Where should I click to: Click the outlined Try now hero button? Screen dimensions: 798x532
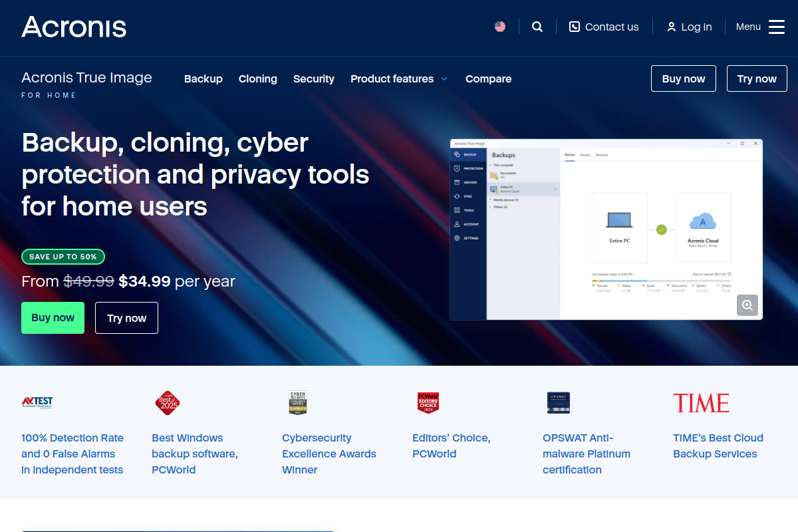(x=126, y=318)
